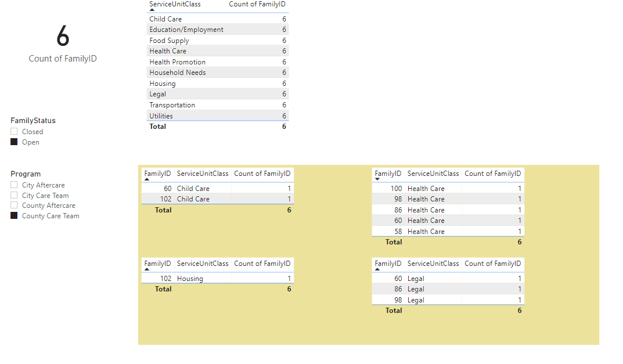
Task: Click Count of FamilyID header in Child Care table
Action: tap(262, 174)
